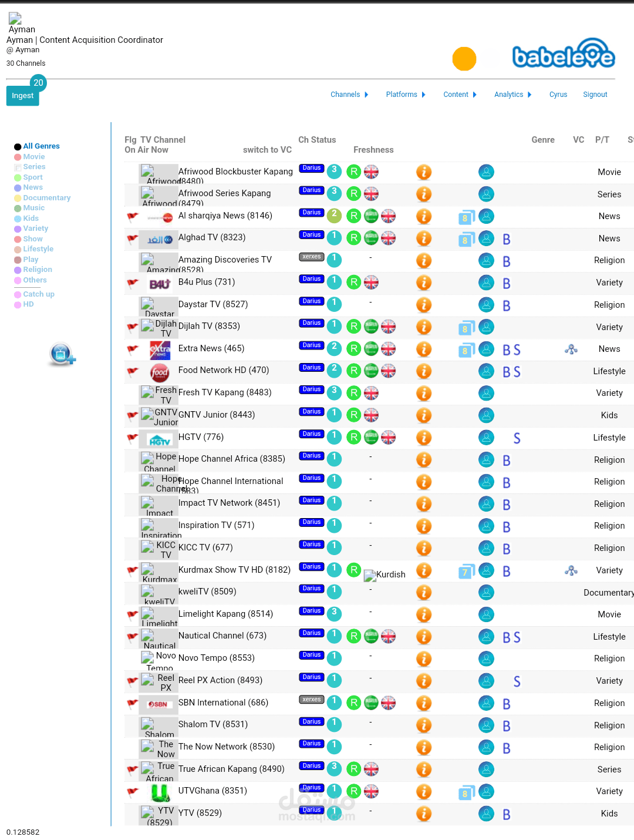Open the network icon in Extra News row

[x=571, y=349]
